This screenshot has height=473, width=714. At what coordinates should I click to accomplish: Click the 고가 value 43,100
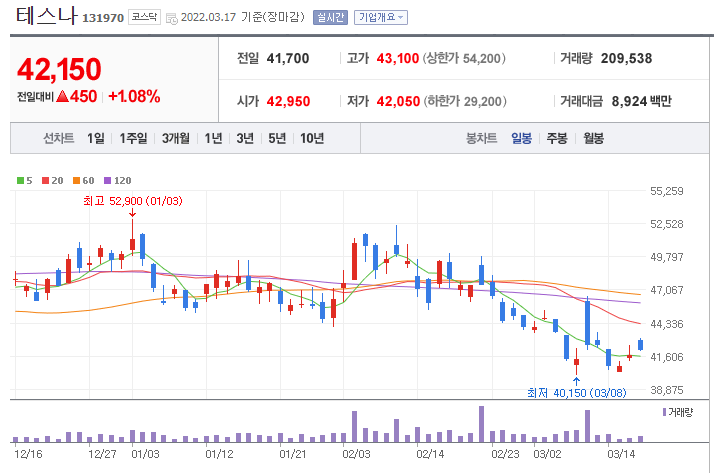(x=398, y=58)
